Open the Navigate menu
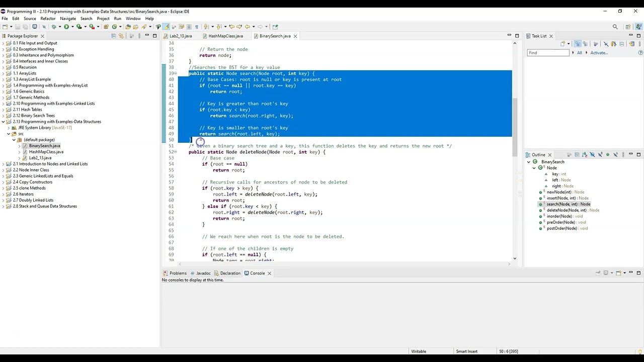The height and width of the screenshot is (362, 644). tap(68, 19)
